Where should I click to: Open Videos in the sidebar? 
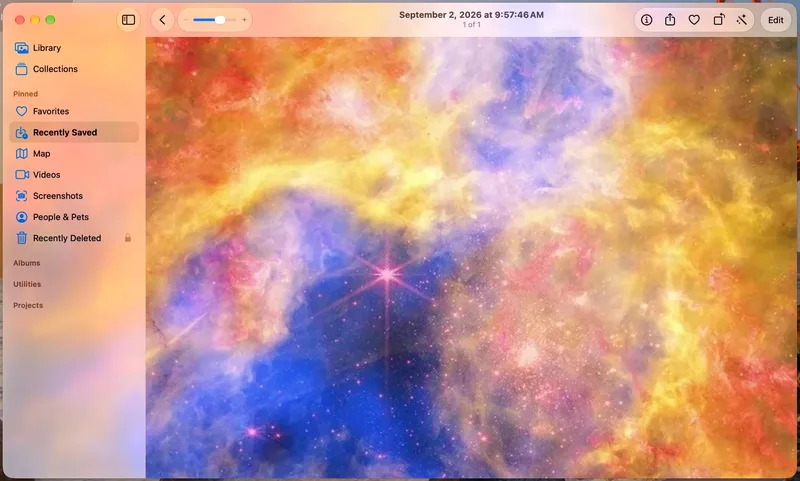[74, 175]
